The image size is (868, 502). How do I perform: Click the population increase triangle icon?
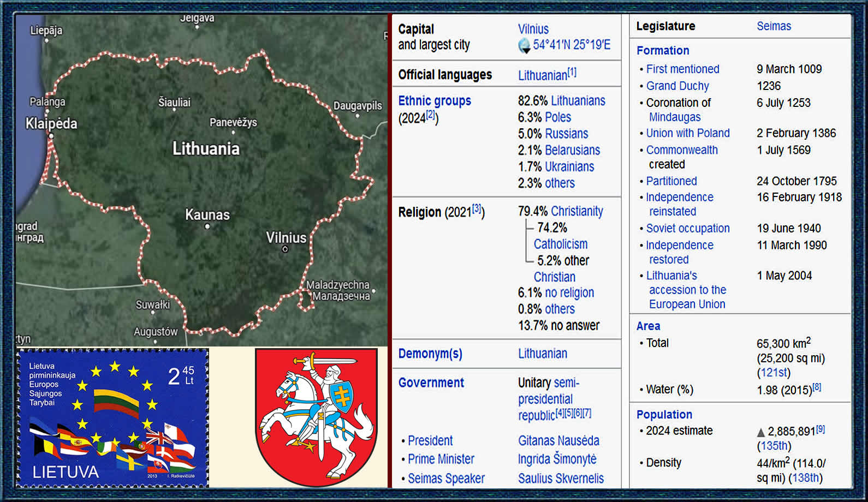point(761,433)
